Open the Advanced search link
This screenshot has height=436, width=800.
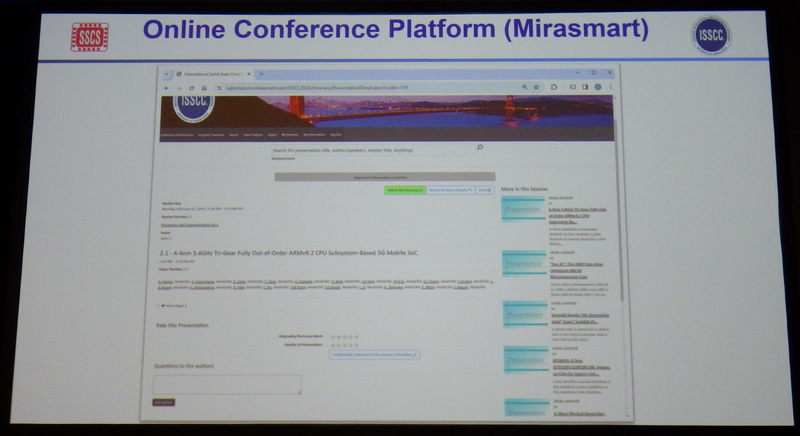[283, 159]
